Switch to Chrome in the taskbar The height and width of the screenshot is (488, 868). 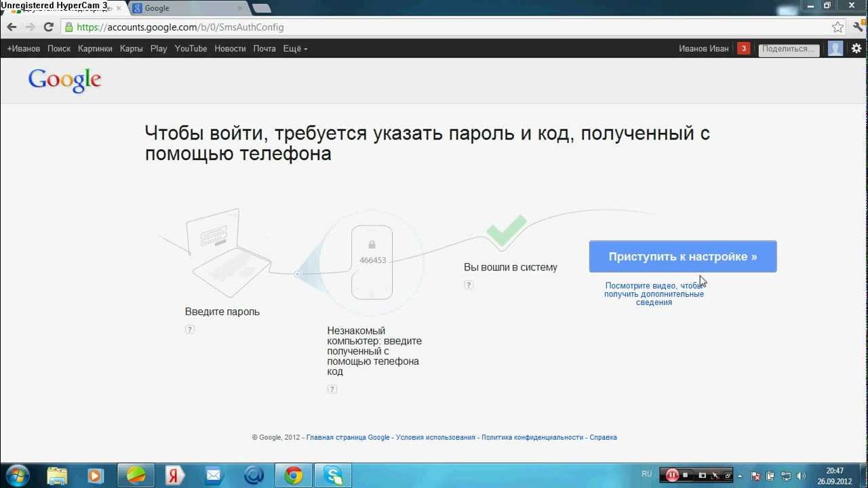coord(294,475)
